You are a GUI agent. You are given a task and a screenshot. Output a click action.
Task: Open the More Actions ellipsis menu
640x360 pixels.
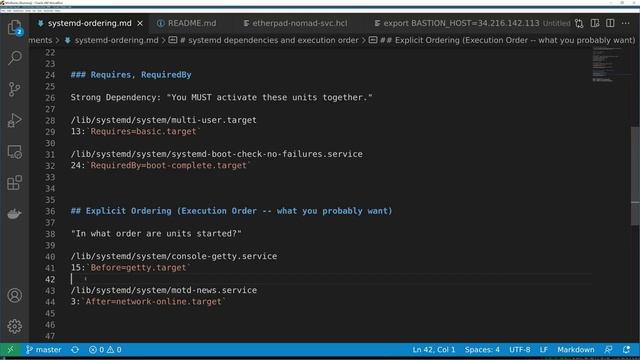pos(626,23)
